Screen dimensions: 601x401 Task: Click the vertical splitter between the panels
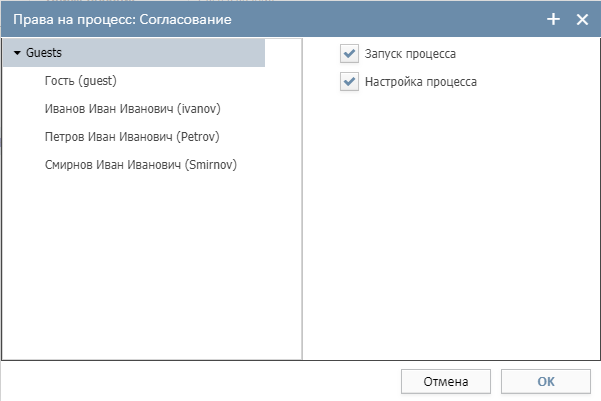(302, 199)
